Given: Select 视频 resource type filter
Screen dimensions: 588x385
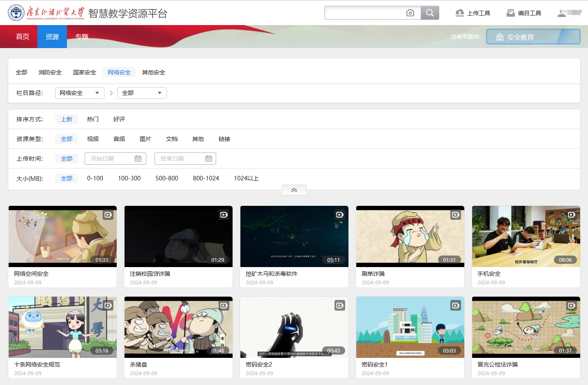Looking at the screenshot, I should tap(93, 139).
